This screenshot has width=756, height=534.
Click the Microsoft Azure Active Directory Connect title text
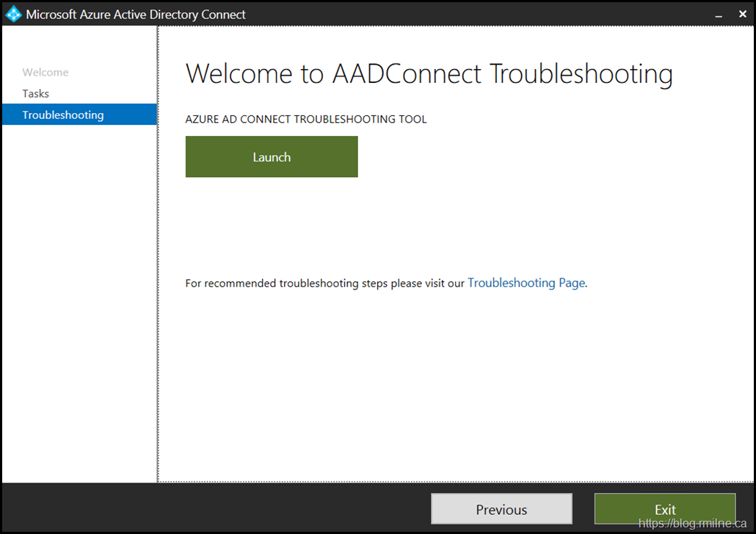click(x=136, y=15)
